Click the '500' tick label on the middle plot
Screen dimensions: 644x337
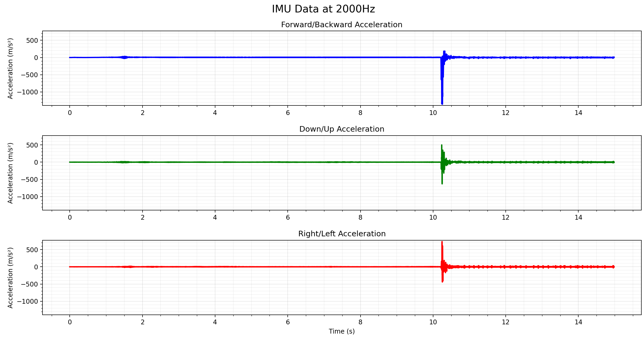point(32,145)
